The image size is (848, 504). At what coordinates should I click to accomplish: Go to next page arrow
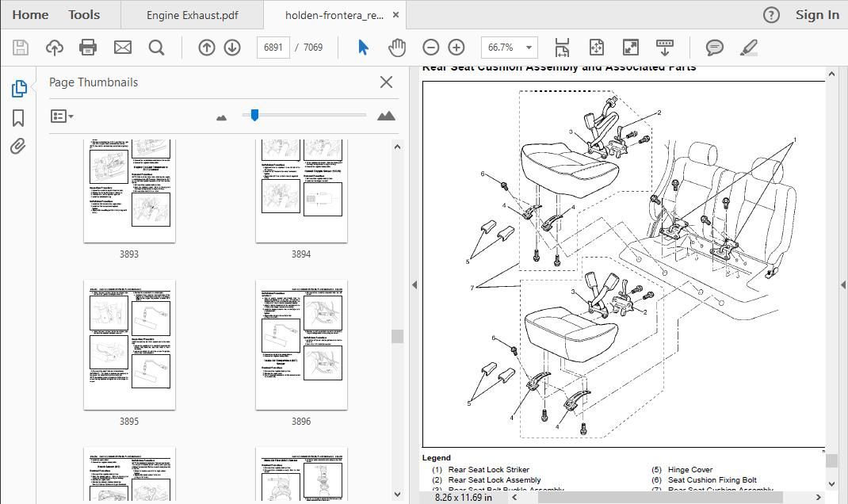coord(232,48)
